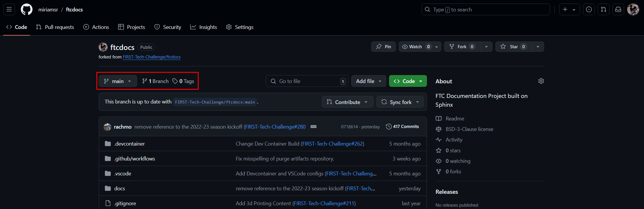Expand the commit message ellipsis

pos(313,127)
